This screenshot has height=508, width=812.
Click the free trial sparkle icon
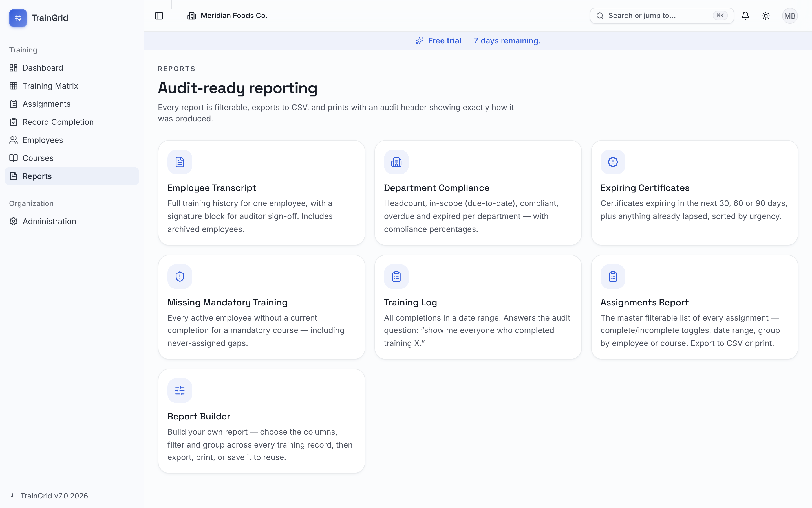pos(420,41)
